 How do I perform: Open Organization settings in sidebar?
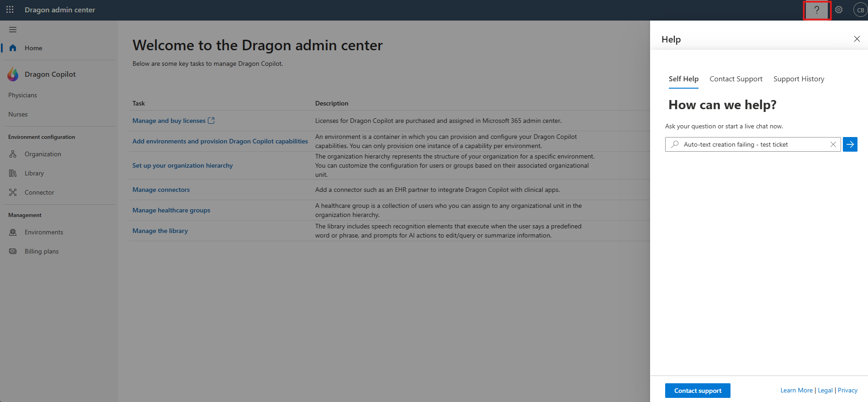point(43,154)
